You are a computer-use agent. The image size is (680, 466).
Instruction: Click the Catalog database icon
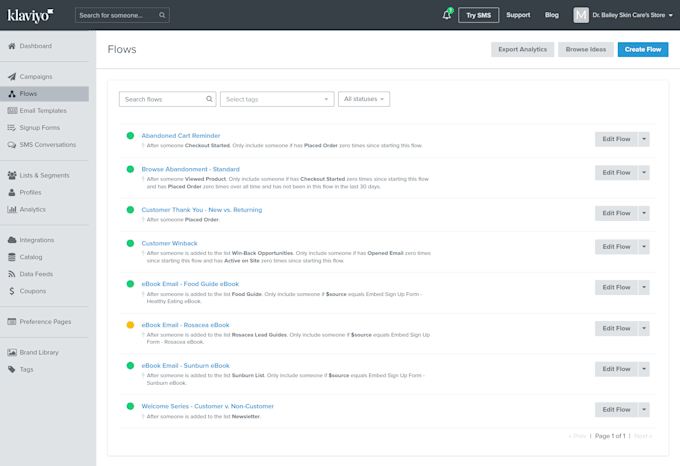[x=12, y=257]
